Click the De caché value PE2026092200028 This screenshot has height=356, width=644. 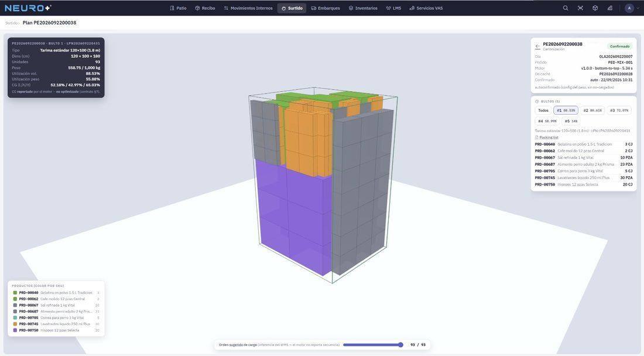(x=616, y=74)
